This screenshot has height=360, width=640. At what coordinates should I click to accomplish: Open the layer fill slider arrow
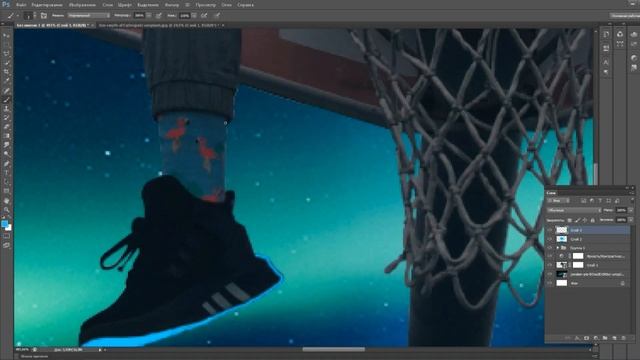[631, 220]
